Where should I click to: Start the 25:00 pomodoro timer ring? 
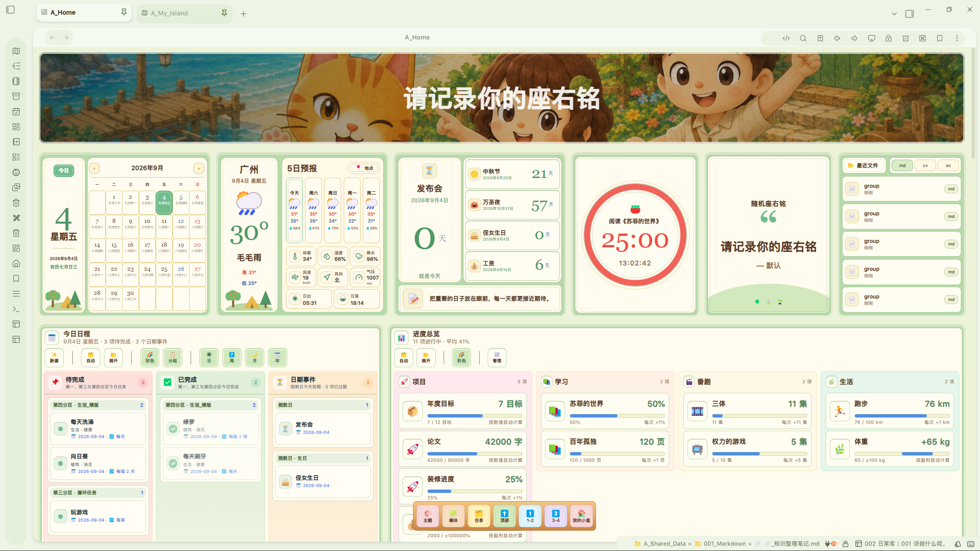[x=635, y=235]
